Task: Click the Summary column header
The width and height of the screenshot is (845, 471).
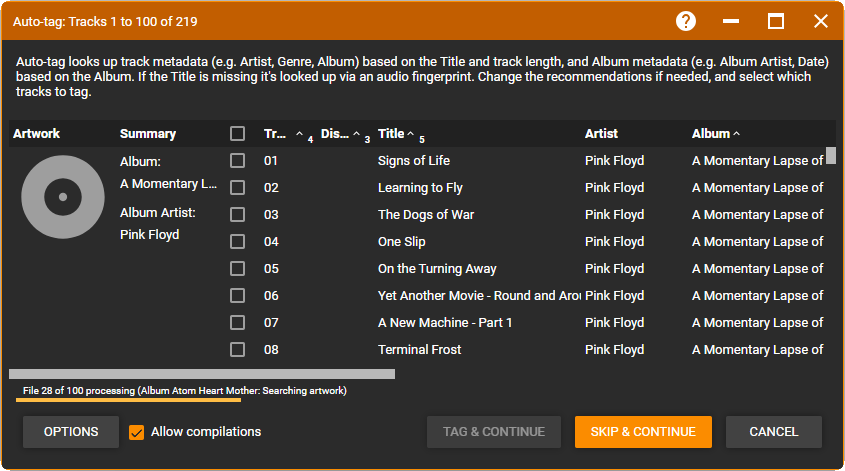Action: pos(148,134)
